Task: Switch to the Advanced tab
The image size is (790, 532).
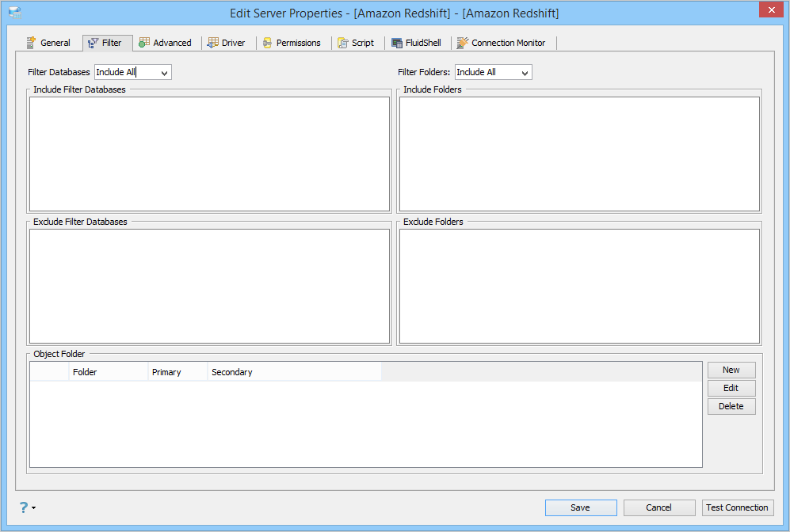Action: (166, 43)
